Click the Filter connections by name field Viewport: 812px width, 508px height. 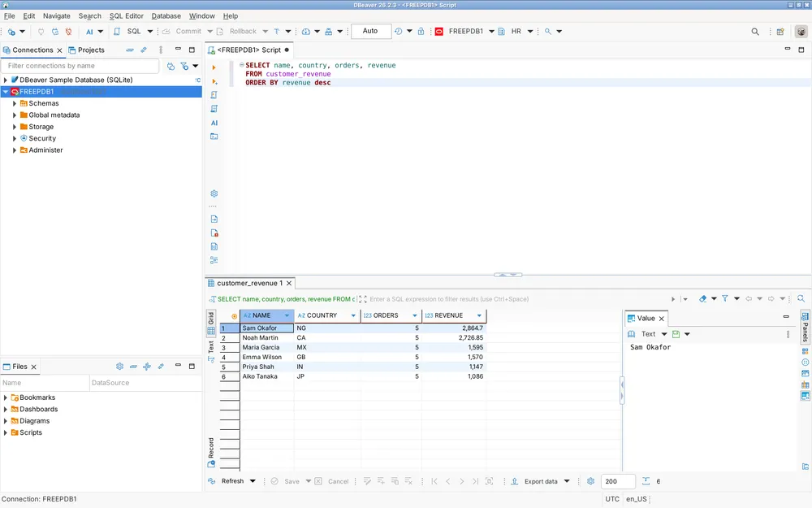tap(80, 66)
